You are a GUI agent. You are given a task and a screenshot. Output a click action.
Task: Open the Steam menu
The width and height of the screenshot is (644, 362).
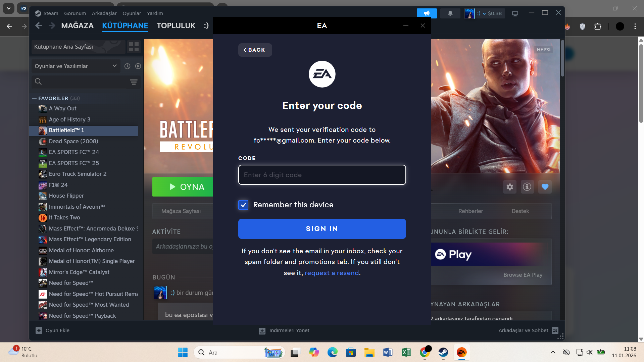51,13
